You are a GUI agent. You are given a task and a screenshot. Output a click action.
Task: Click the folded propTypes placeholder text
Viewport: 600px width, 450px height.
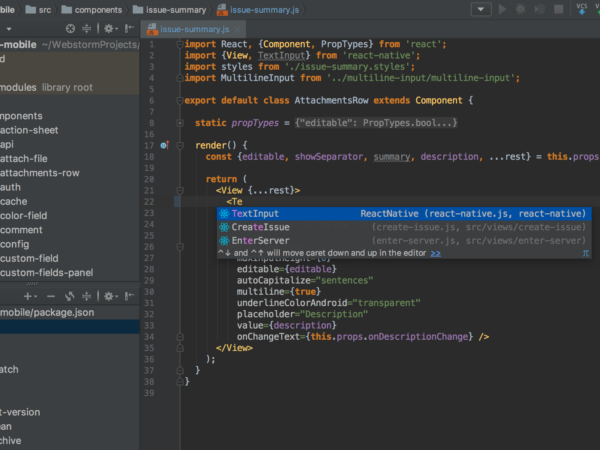pos(376,123)
